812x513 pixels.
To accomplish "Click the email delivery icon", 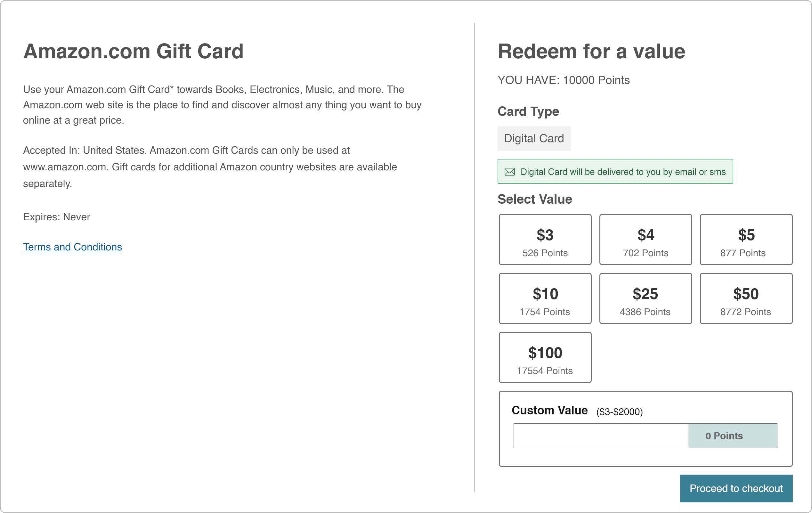I will 509,171.
